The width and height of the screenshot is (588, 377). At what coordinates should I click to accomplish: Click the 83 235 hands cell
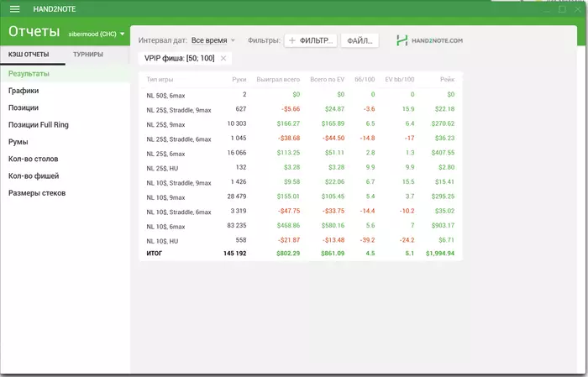point(237,226)
